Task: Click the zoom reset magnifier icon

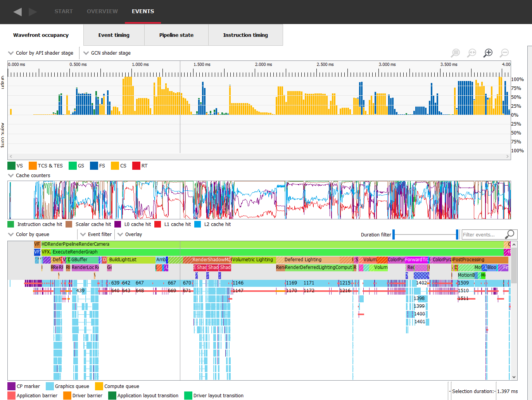Action: 472,53
